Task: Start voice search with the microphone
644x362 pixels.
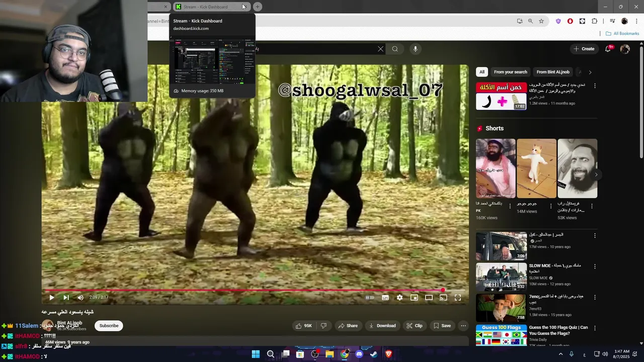Action: [x=415, y=49]
